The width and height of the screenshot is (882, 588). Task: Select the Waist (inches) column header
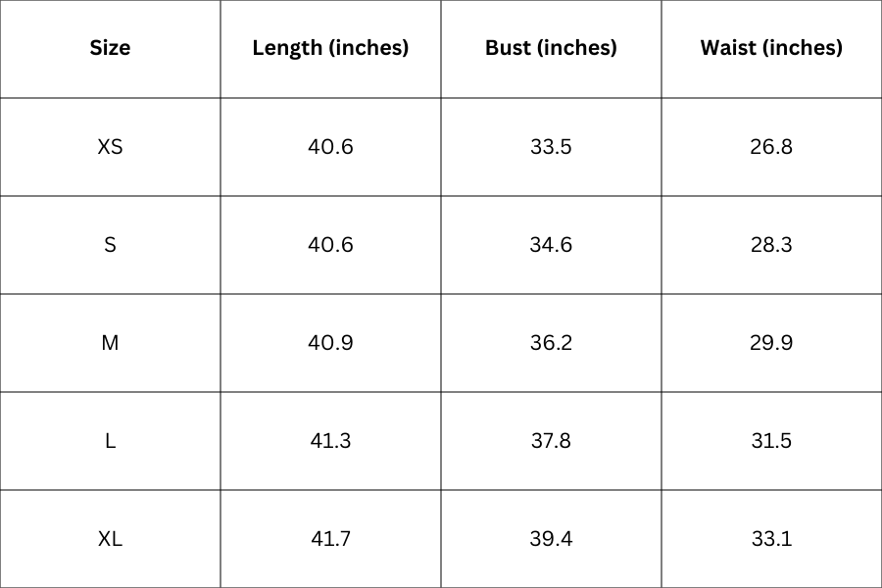click(x=771, y=48)
